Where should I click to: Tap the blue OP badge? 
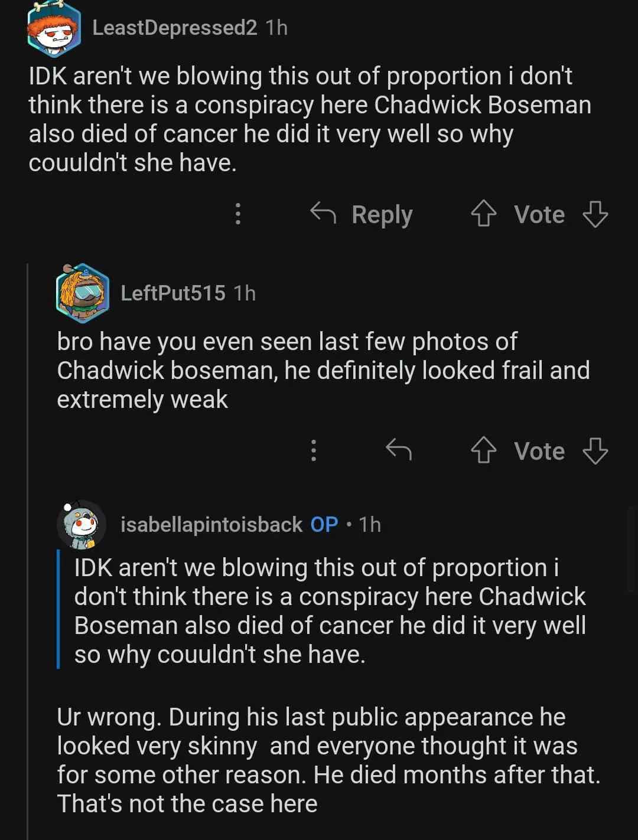tap(324, 525)
